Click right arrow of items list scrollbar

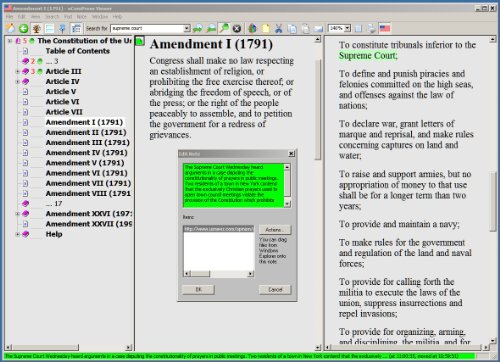coord(250,274)
